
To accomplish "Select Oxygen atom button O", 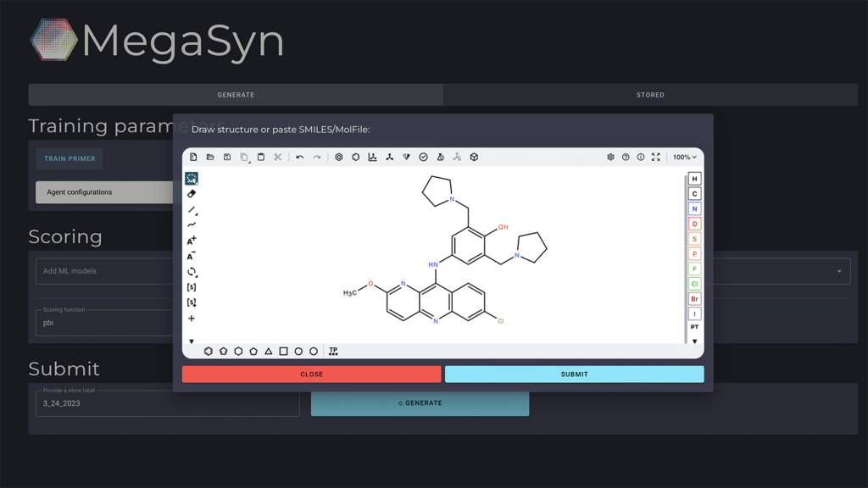I will point(695,224).
